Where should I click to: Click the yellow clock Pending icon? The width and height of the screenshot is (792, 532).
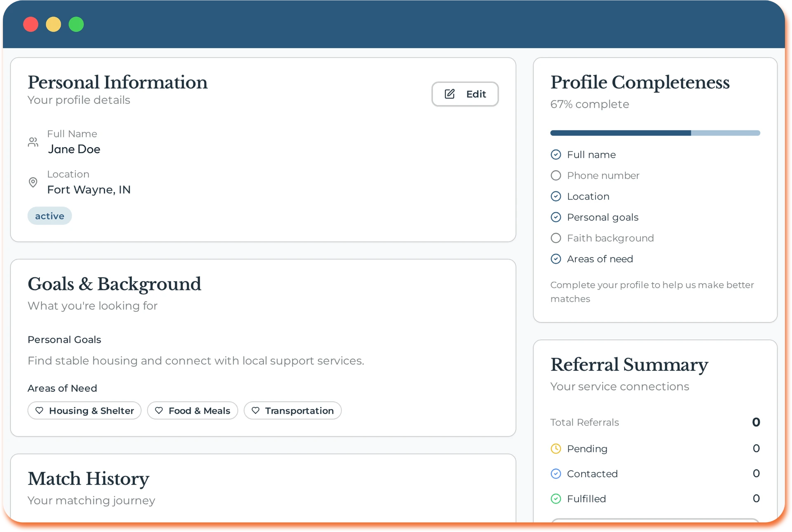[x=556, y=449]
